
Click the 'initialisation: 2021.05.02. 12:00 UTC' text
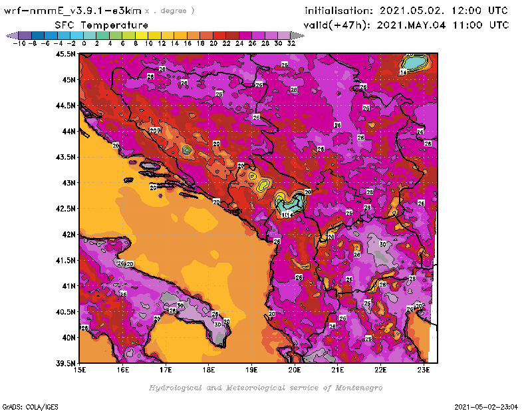pos(406,11)
